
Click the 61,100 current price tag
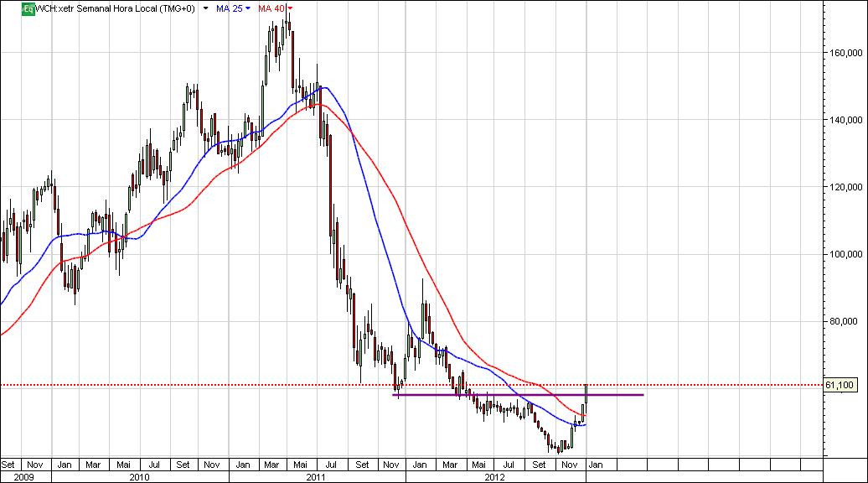(840, 385)
